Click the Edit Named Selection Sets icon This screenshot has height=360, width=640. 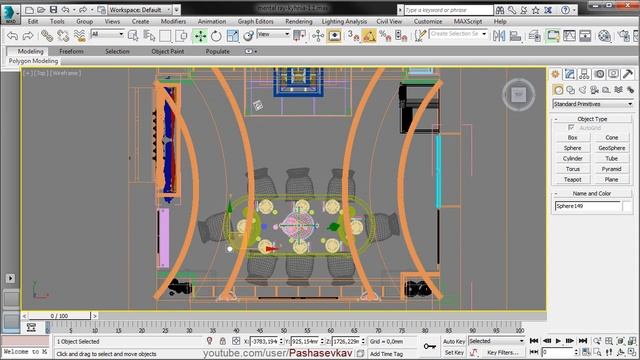tap(420, 36)
